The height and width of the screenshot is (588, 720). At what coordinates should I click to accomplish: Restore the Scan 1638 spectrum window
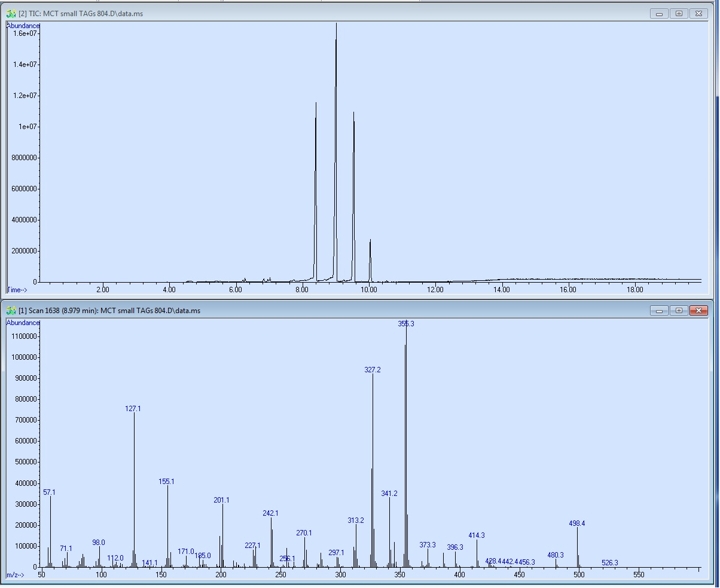[x=679, y=310]
